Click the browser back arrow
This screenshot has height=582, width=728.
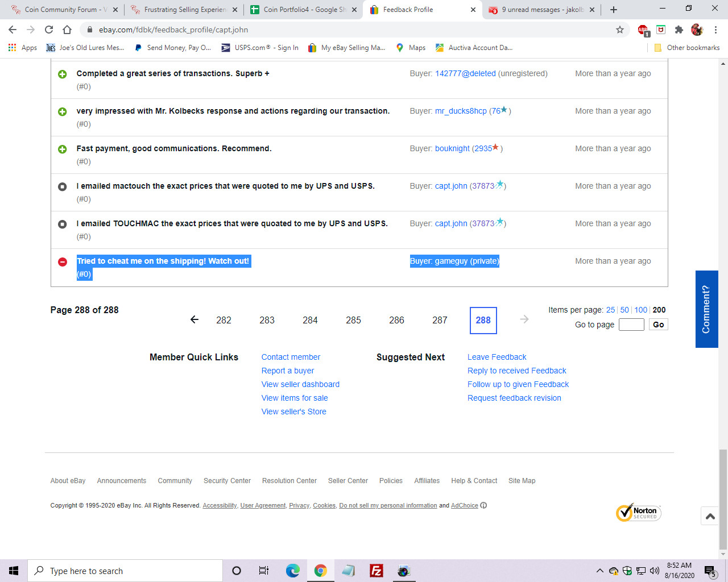pos(13,30)
